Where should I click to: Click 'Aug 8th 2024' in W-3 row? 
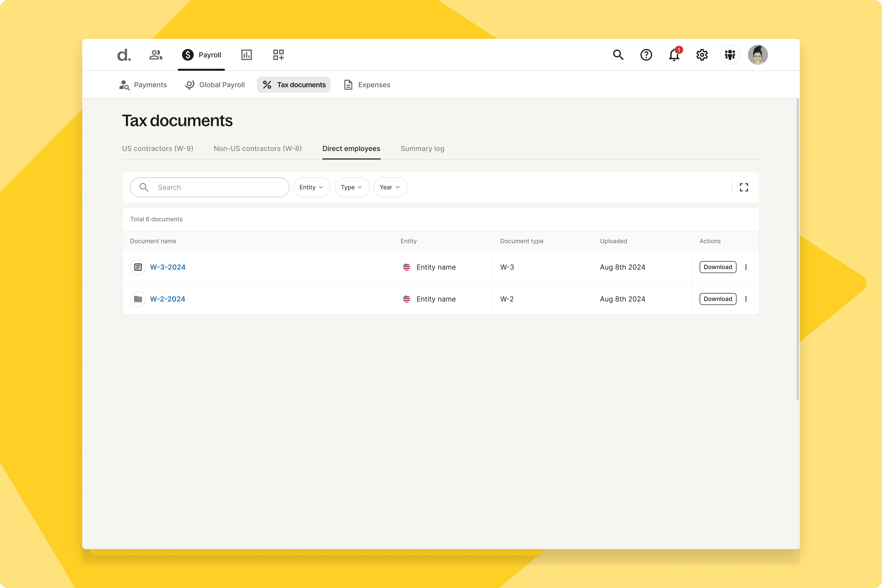(623, 267)
